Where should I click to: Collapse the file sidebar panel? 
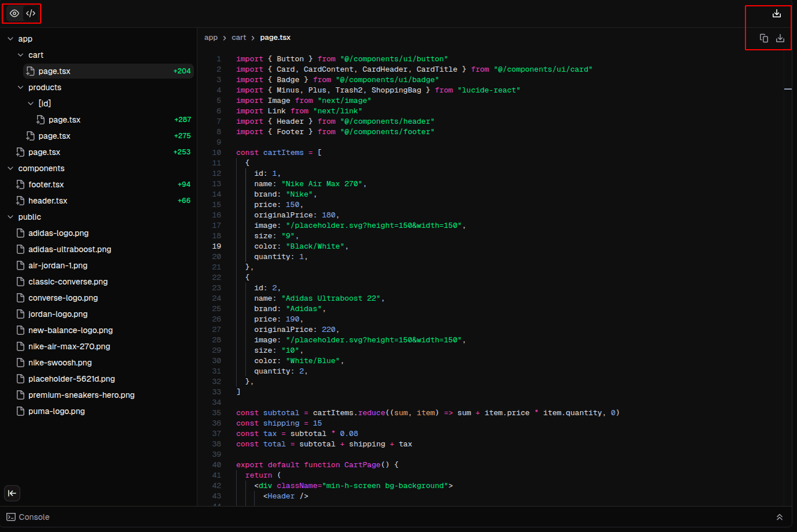(x=12, y=493)
